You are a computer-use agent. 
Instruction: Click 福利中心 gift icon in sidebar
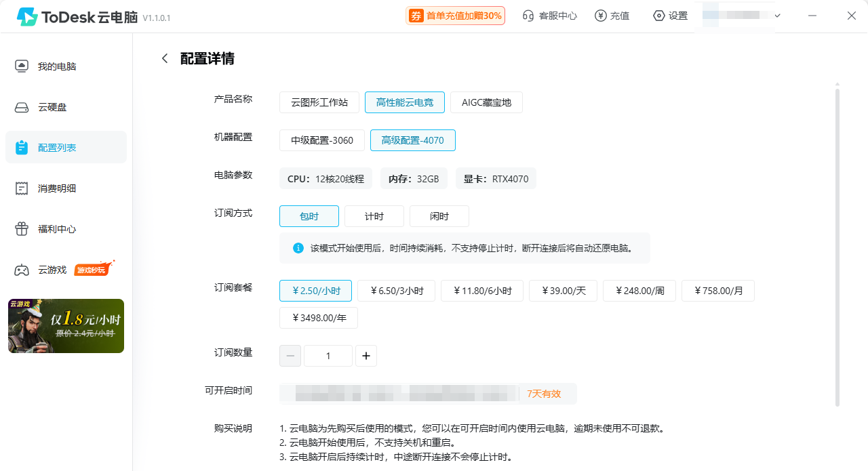22,229
